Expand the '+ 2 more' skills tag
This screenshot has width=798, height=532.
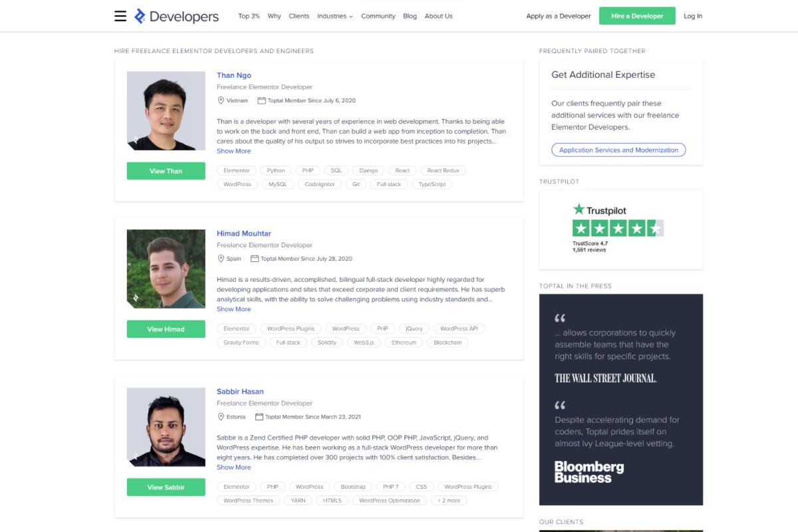[449, 501]
